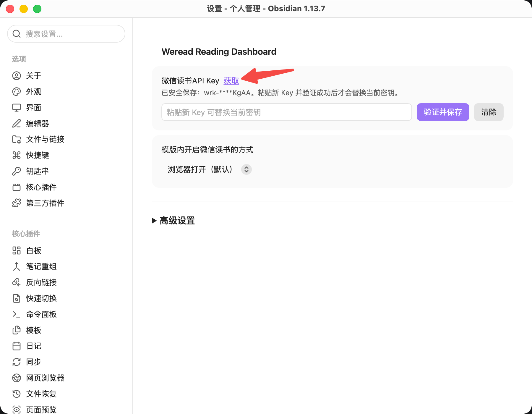This screenshot has height=414, width=532.
Task: Click the 反向链接 link icon
Action: point(17,282)
